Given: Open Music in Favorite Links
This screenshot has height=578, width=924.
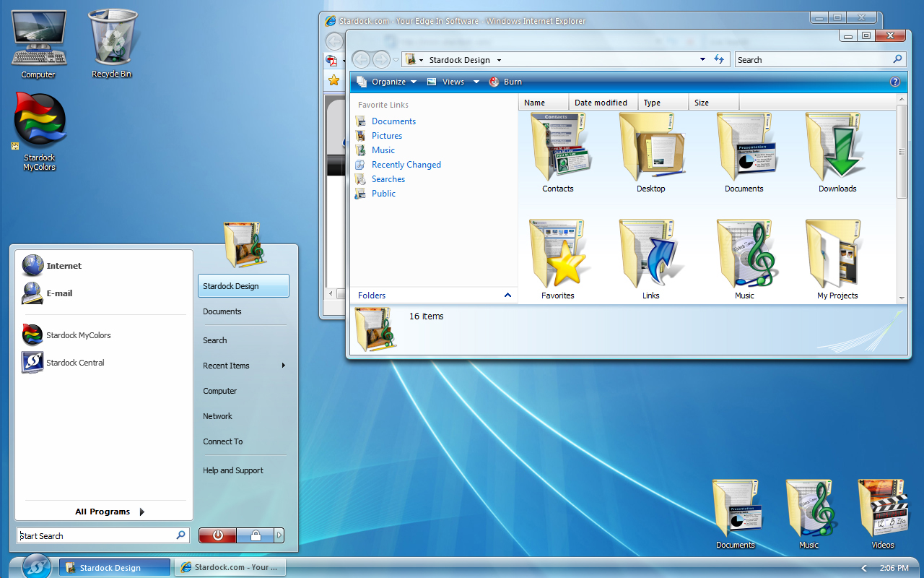Looking at the screenshot, I should 383,150.
